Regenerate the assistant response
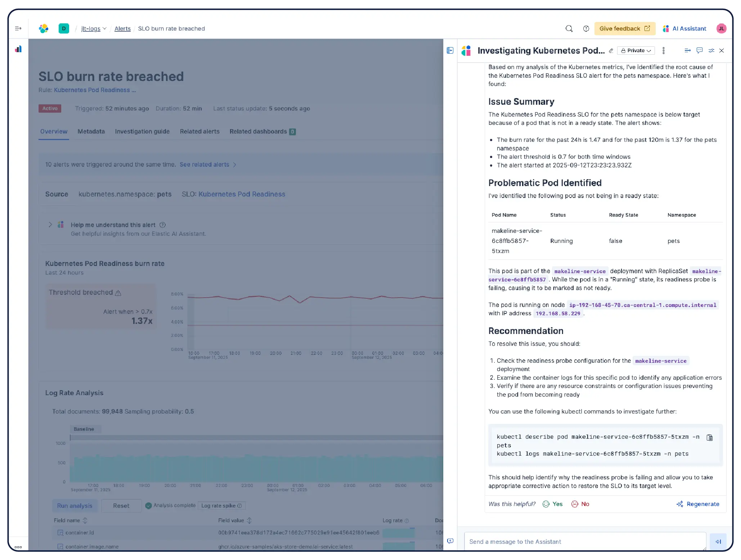 pos(702,504)
